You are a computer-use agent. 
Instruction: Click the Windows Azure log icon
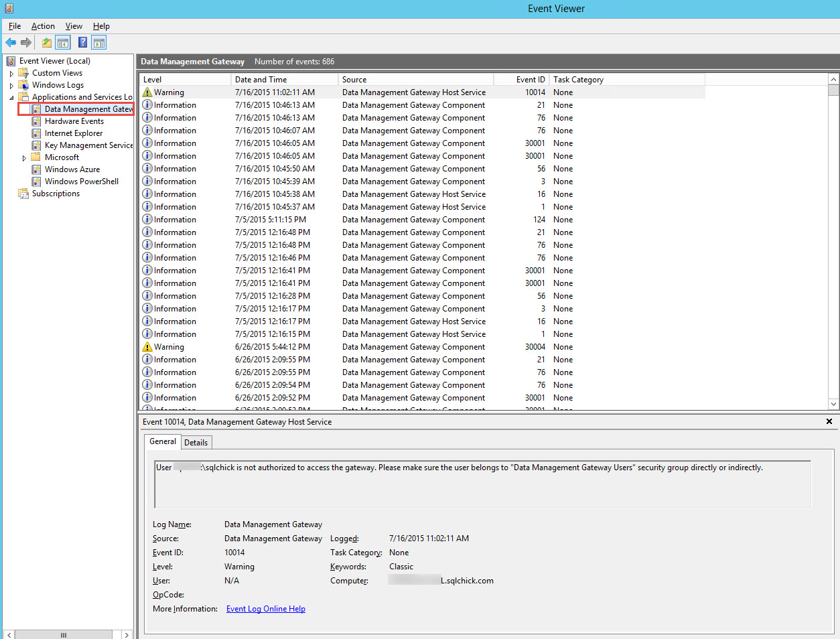tap(36, 169)
